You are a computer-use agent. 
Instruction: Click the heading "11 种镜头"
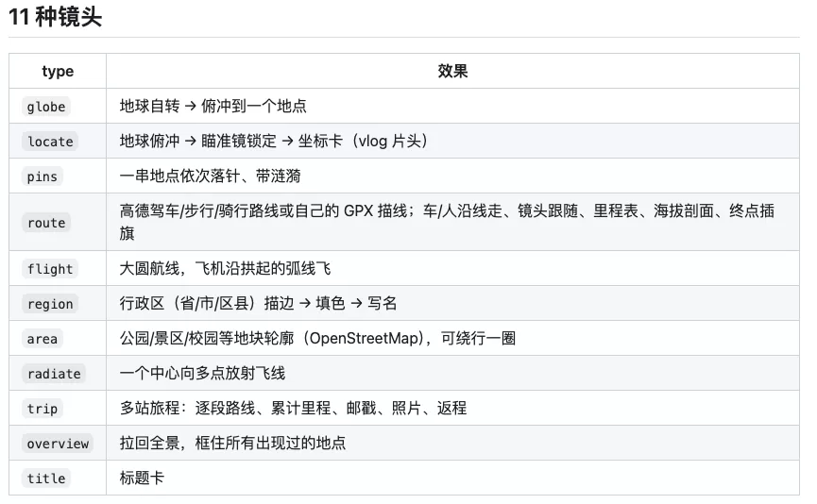pos(55,17)
